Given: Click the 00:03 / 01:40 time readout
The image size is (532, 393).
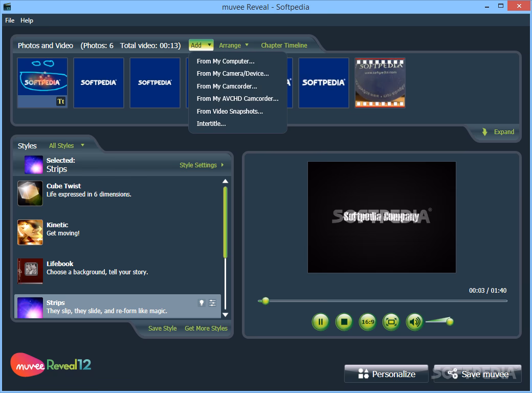Looking at the screenshot, I should coord(487,291).
